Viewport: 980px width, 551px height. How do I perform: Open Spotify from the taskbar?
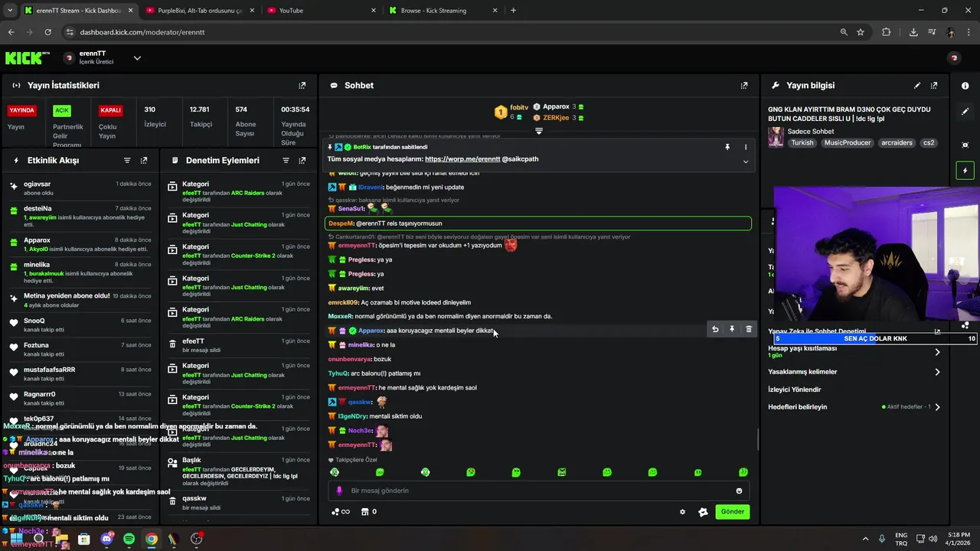[x=129, y=539]
